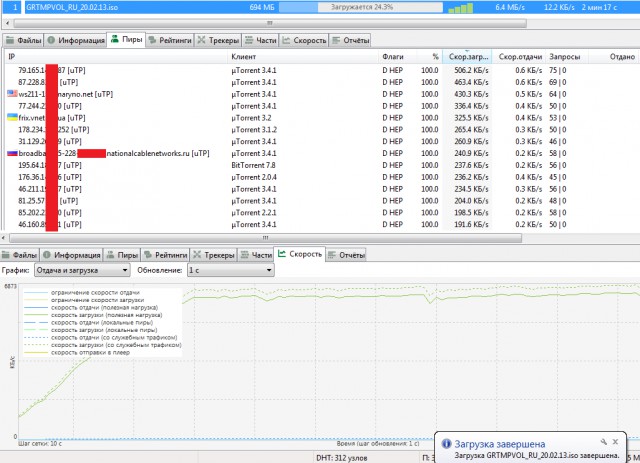Image resolution: width=640 pixels, height=463 pixels.
Task: Click the info icon in 'Загрузка завершена' notification
Action: (x=447, y=443)
